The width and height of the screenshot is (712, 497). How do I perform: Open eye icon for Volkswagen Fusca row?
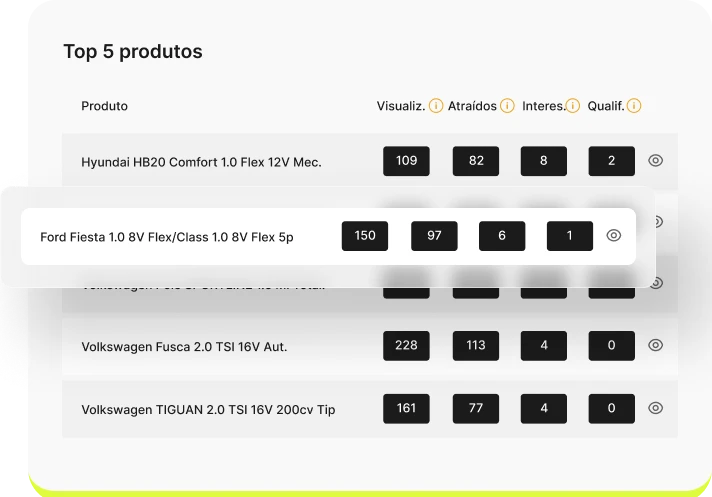pos(655,345)
